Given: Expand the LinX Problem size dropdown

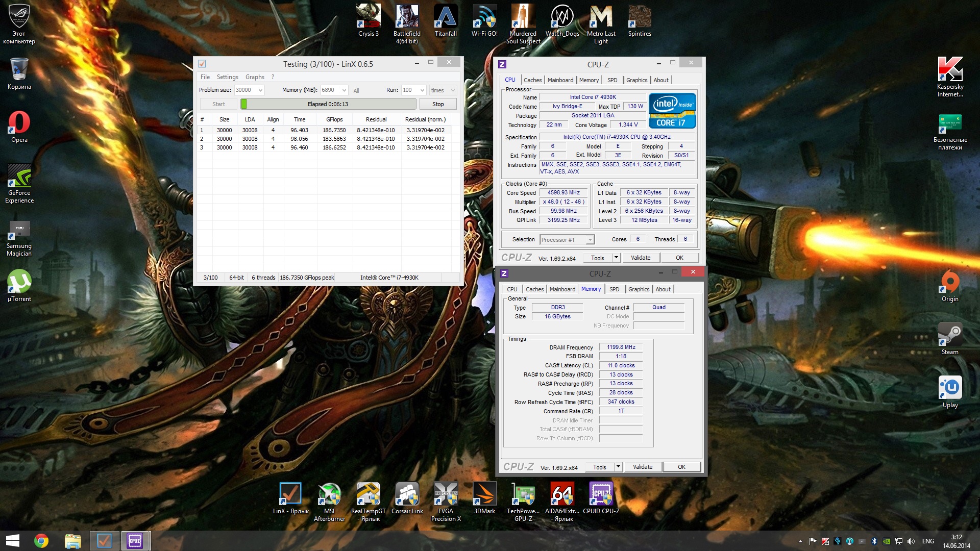Looking at the screenshot, I should click(260, 90).
